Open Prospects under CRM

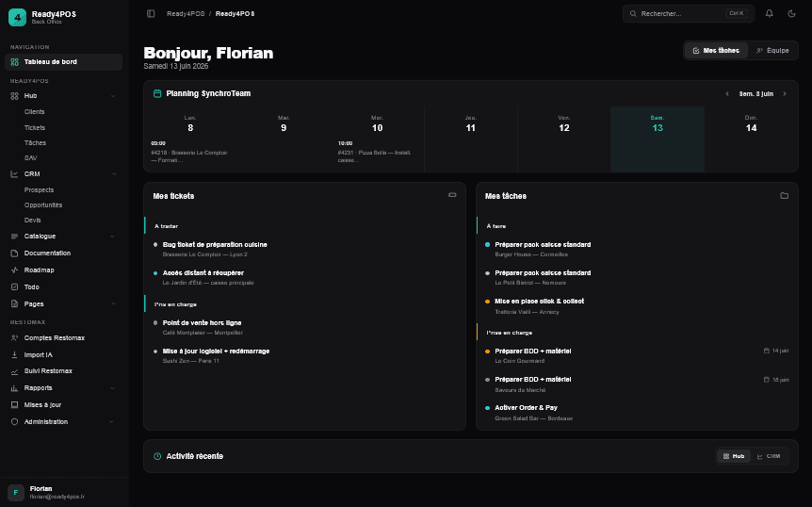[x=39, y=190]
